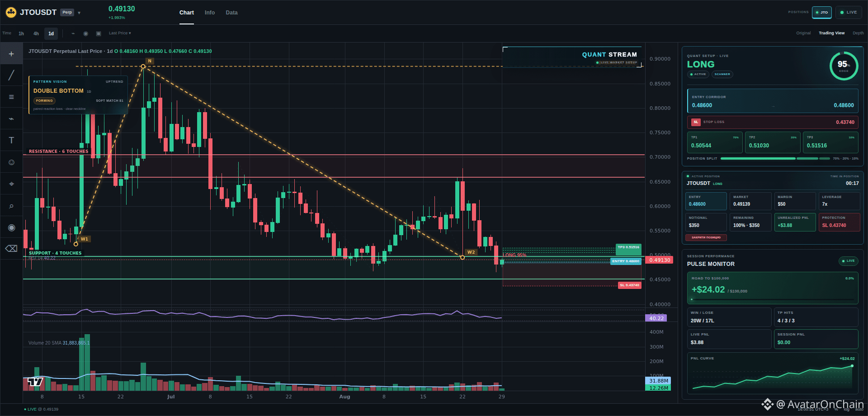
Task: Select the wave pattern tool in the left sidebar
Action: [x=11, y=118]
